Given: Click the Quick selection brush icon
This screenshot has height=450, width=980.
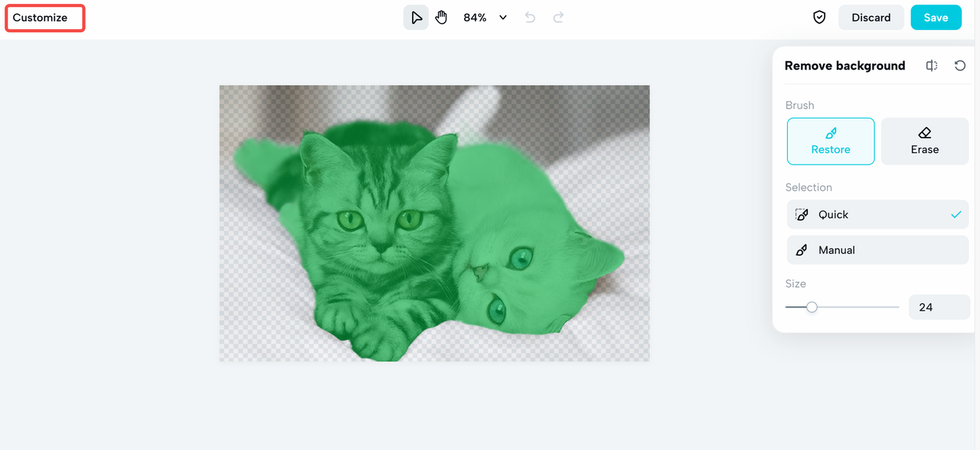Looking at the screenshot, I should coord(802,215).
